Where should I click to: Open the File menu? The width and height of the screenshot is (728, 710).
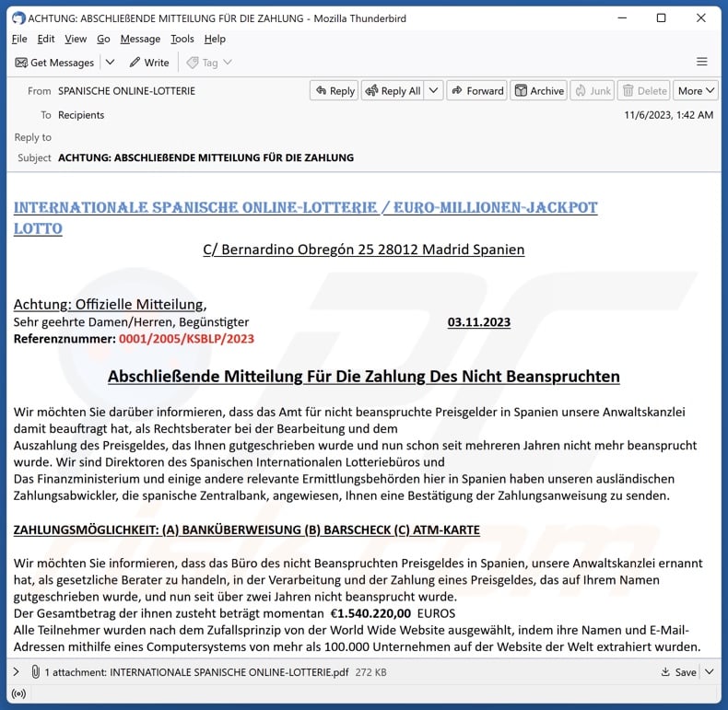coord(19,39)
